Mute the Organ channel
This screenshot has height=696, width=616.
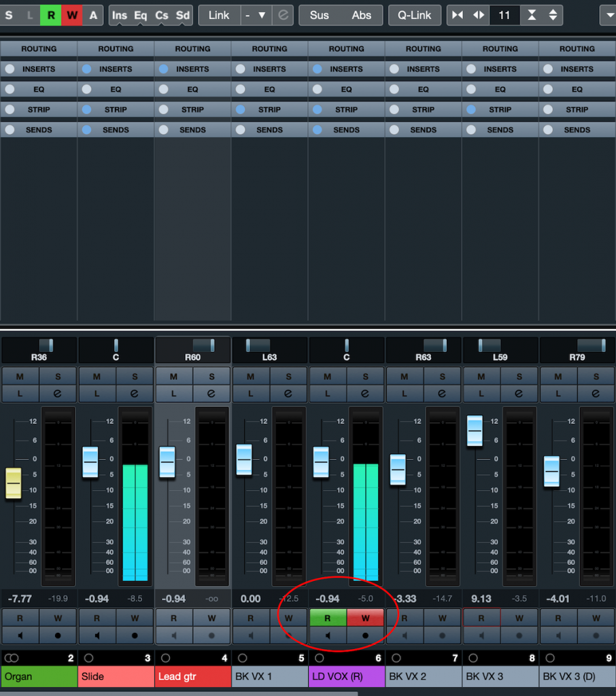click(x=20, y=376)
